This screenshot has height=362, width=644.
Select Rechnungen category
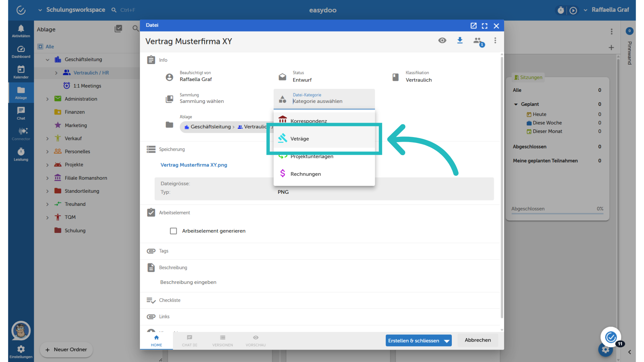[324, 174]
